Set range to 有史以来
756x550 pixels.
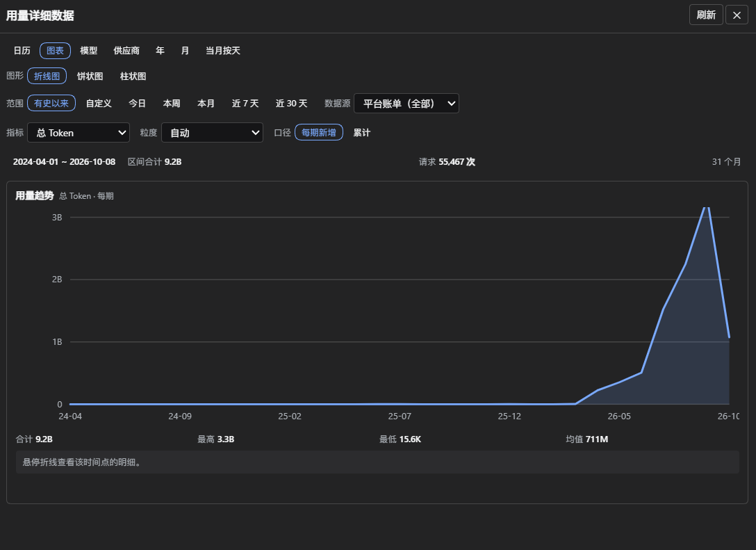(51, 103)
